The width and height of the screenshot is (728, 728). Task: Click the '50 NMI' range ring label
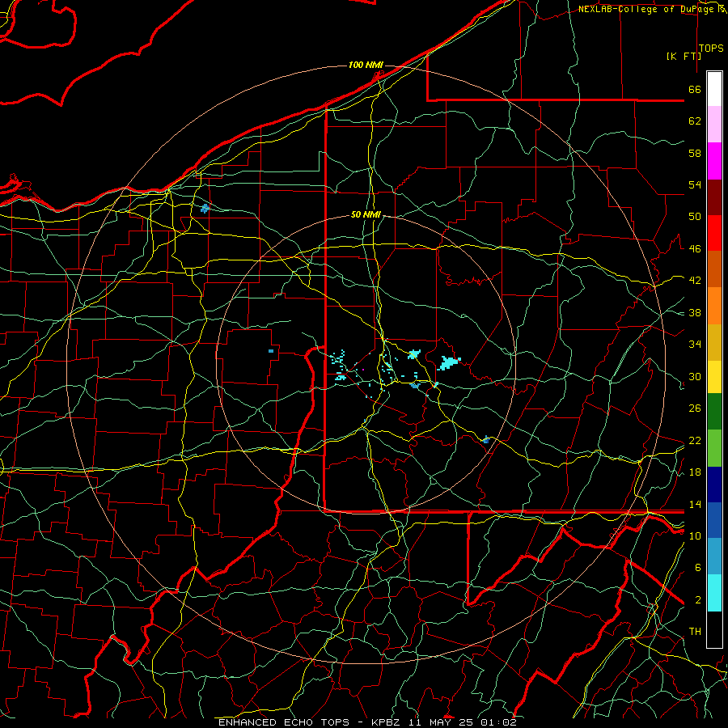tap(366, 214)
